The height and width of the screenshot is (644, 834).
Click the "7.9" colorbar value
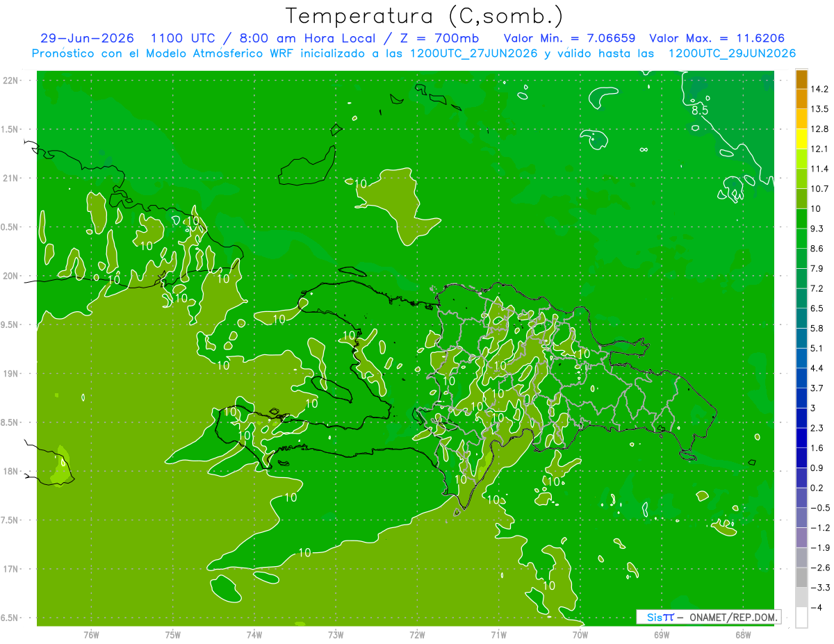[817, 268]
